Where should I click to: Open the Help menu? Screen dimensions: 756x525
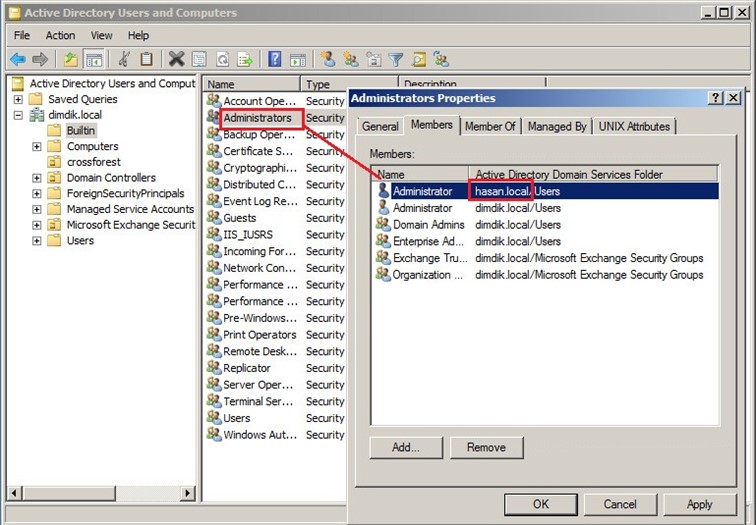pos(138,35)
